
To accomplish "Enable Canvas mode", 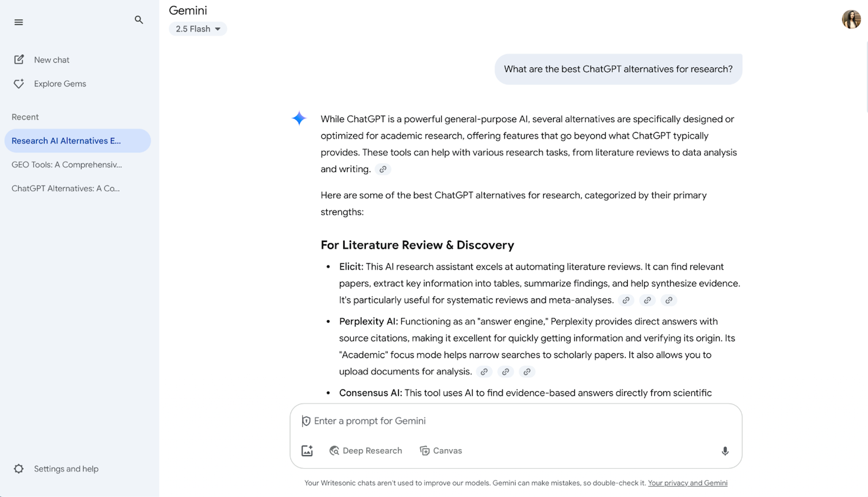I will pyautogui.click(x=441, y=450).
